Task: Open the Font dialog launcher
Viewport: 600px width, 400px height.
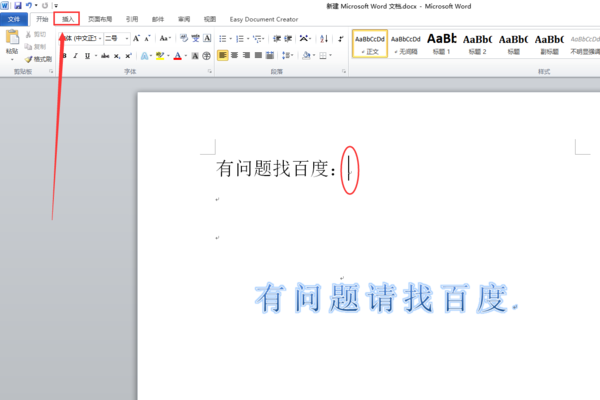Action: [210, 71]
